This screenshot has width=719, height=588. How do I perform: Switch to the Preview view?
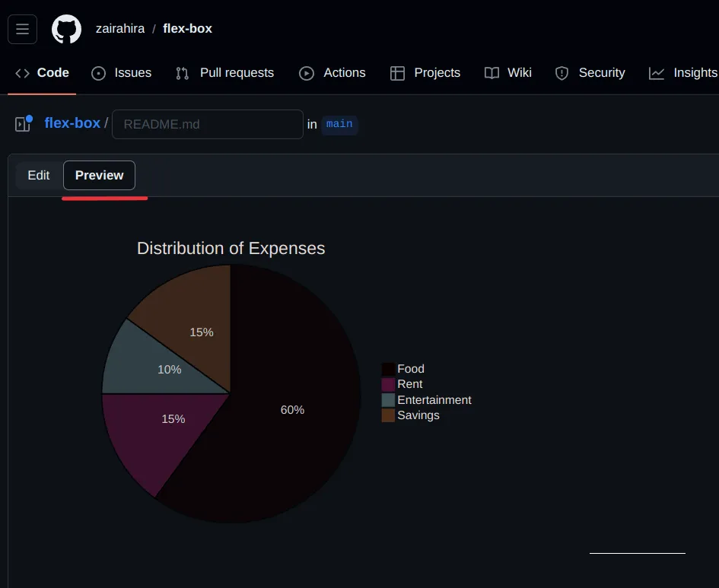(99, 176)
